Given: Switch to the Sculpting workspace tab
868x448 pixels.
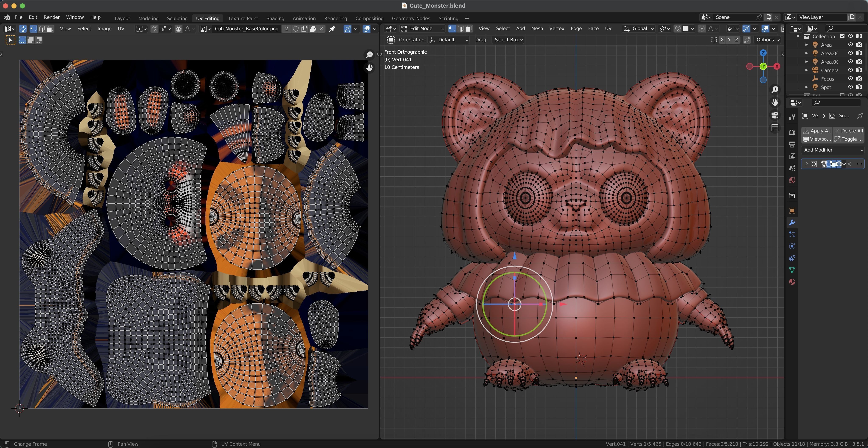Looking at the screenshot, I should pos(177,18).
